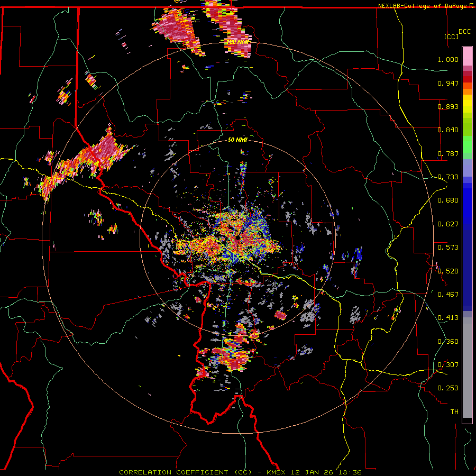The image size is (476, 476).
Task: Click the 0.520 value on the scale
Action: pos(448,271)
